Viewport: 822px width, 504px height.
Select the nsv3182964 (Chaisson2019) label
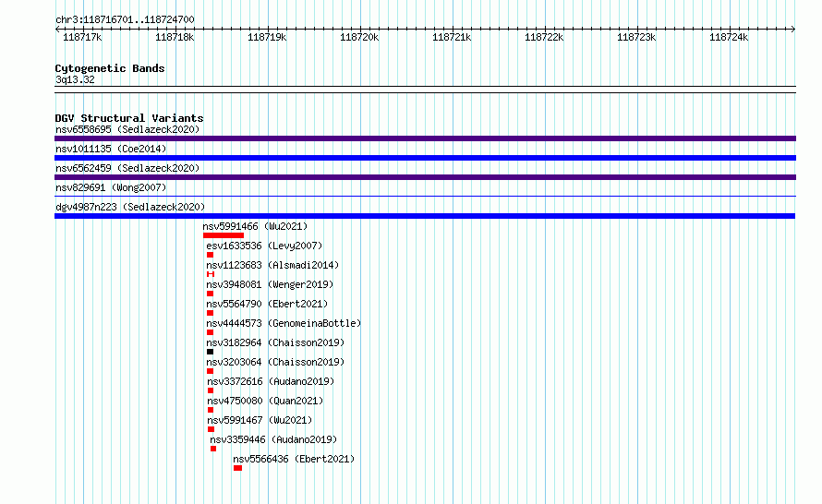(x=275, y=342)
